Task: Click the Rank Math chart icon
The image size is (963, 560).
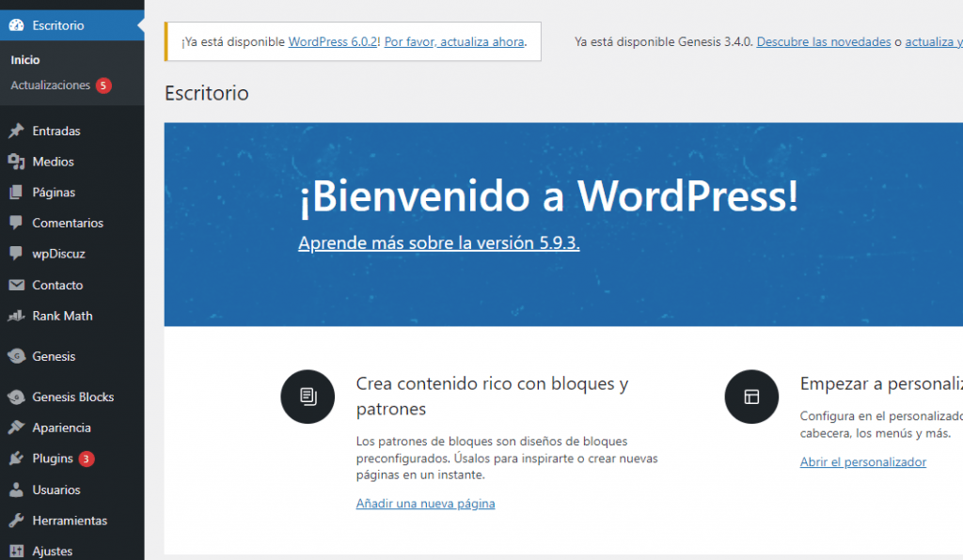Action: (x=16, y=317)
